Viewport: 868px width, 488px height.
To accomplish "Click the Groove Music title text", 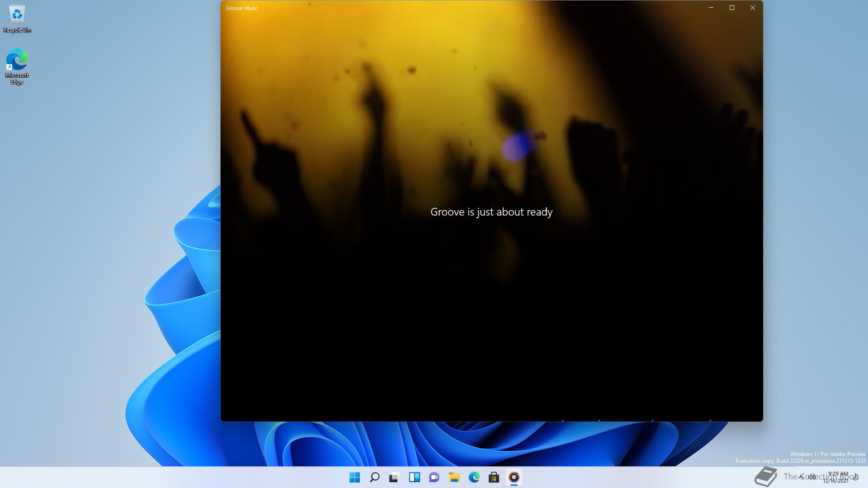I will 241,8.
